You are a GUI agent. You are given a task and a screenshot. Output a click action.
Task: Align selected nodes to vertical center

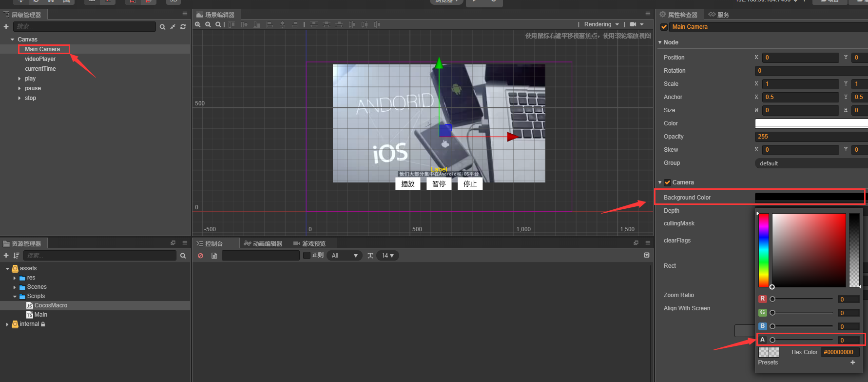244,24
